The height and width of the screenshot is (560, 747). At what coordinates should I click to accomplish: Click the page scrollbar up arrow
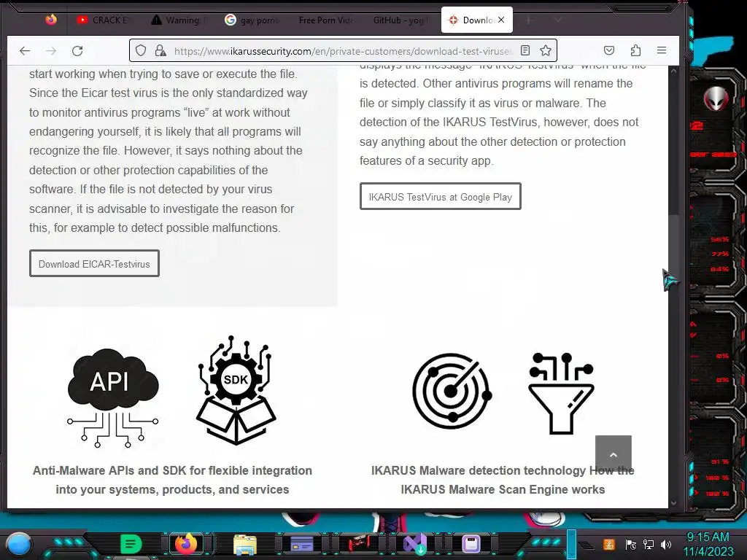(673, 71)
